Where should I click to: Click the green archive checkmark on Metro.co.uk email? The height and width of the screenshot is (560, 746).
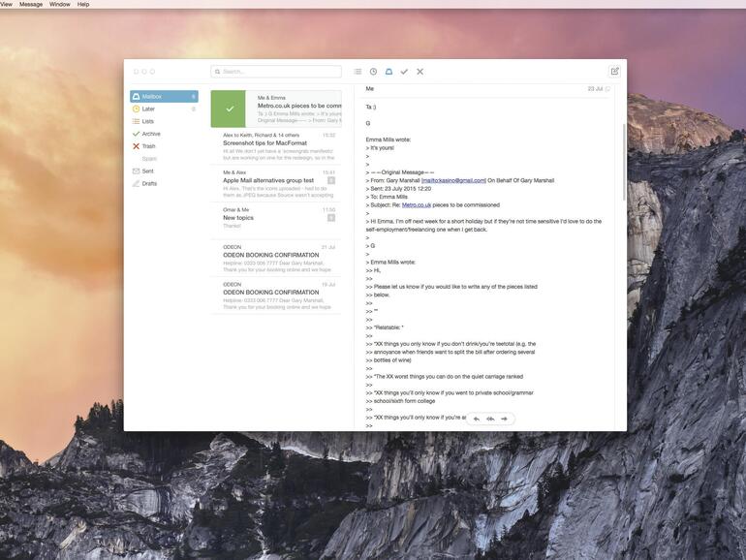click(230, 109)
